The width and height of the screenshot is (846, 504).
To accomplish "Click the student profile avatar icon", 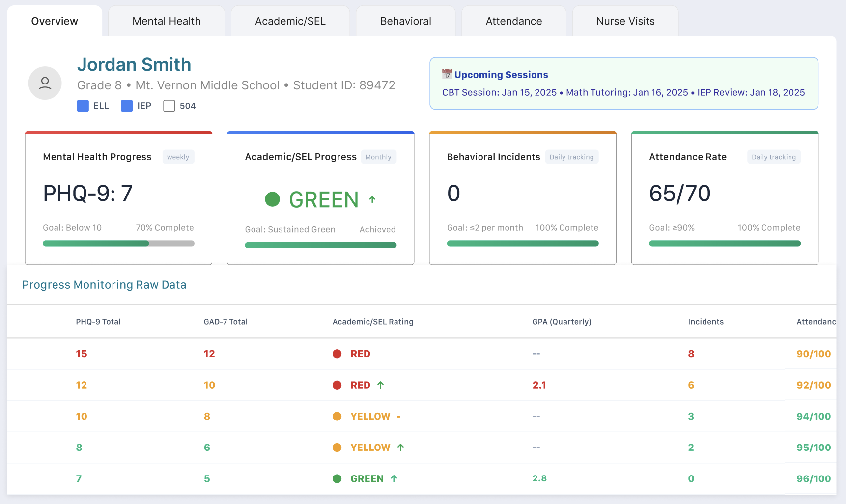I will coord(45,83).
